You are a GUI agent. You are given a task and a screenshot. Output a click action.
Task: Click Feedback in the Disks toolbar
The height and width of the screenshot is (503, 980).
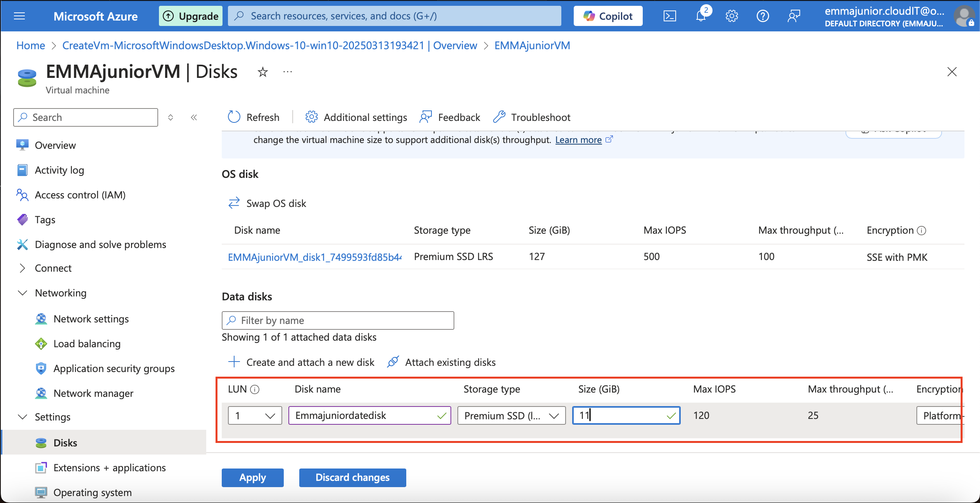450,117
